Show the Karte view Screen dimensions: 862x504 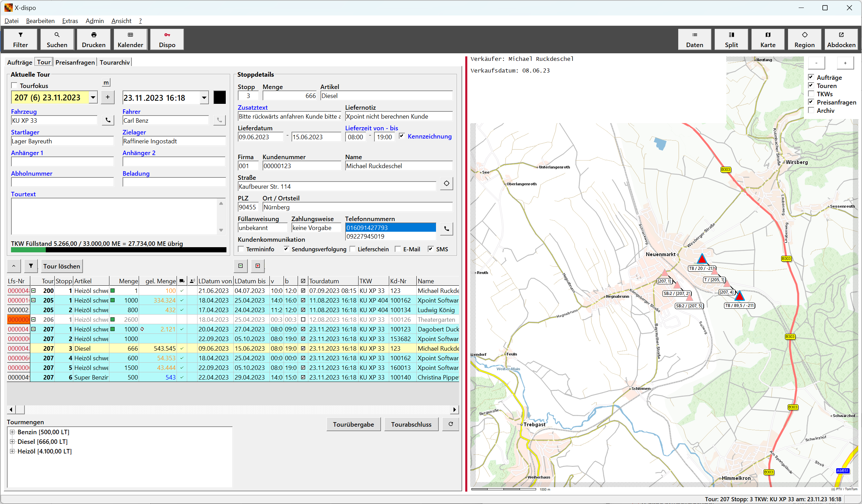(x=768, y=40)
